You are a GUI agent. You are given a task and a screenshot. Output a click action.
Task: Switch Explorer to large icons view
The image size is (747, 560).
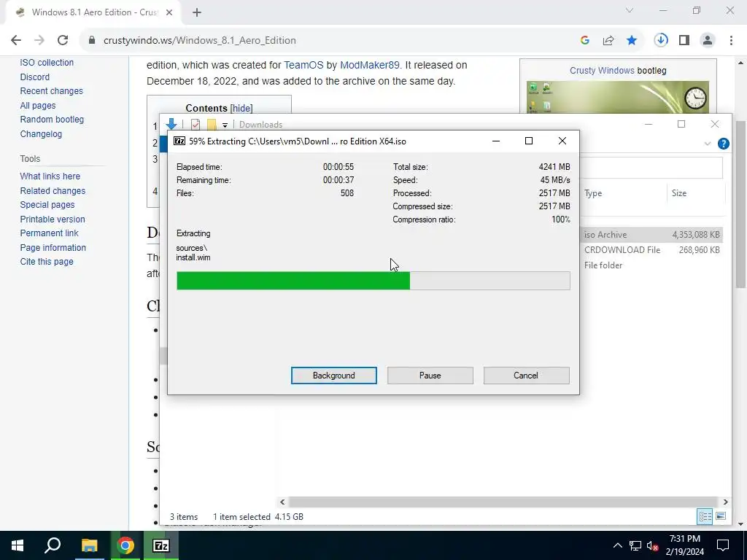(x=721, y=516)
